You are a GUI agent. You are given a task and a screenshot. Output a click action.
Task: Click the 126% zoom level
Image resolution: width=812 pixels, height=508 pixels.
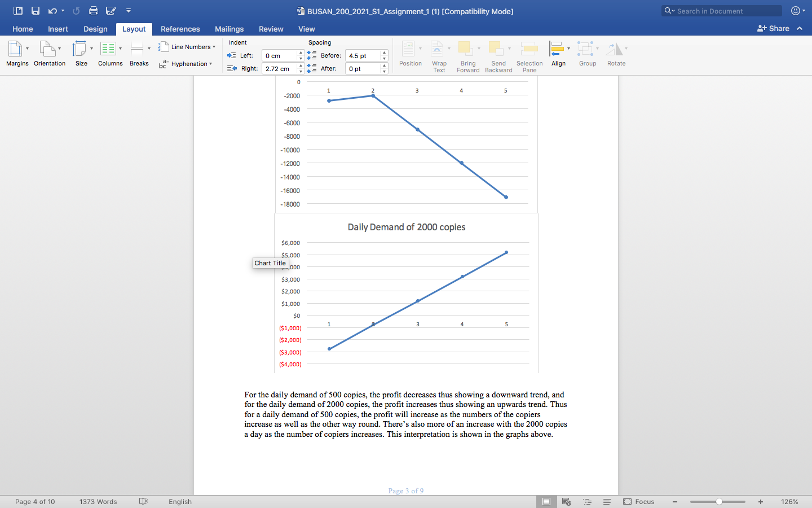point(789,501)
